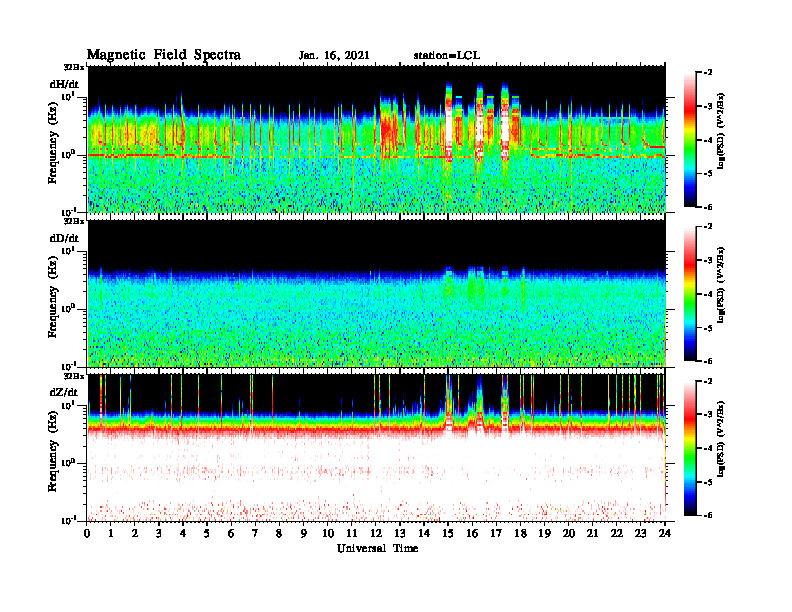
Task: Click the dZ/dt panel color bar
Action: tap(690, 448)
